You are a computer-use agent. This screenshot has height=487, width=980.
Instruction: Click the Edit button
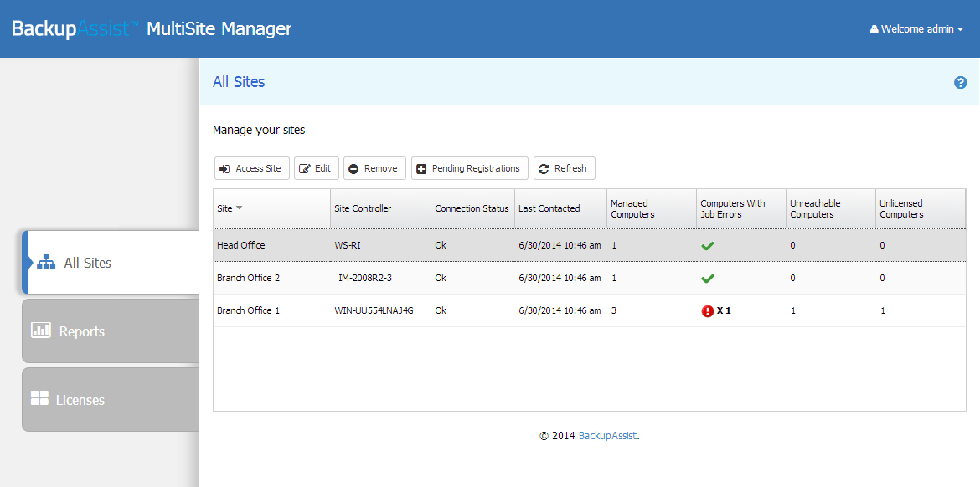point(317,168)
